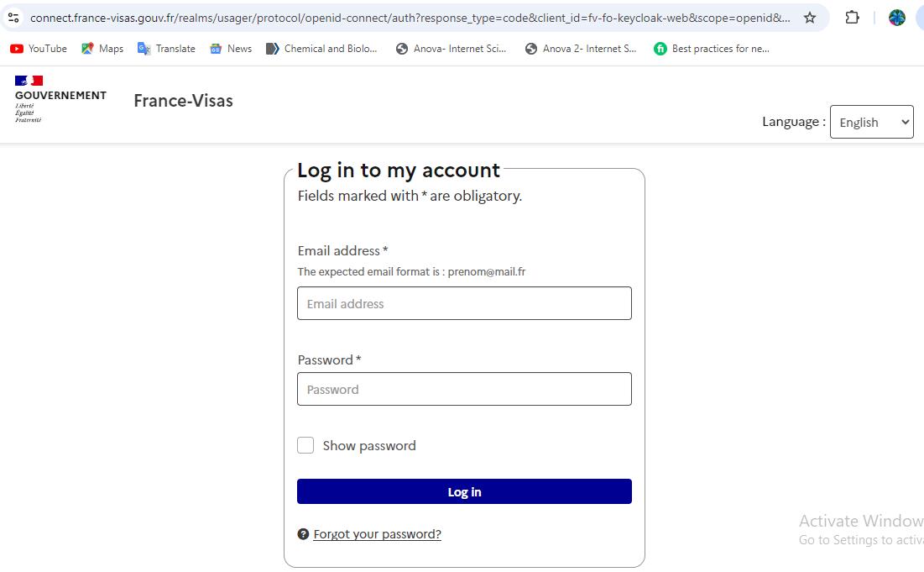Bookmark this page with the star icon

(809, 17)
